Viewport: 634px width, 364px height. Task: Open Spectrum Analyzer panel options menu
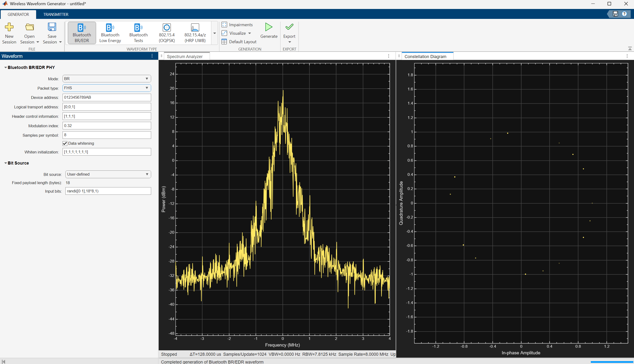(x=388, y=56)
